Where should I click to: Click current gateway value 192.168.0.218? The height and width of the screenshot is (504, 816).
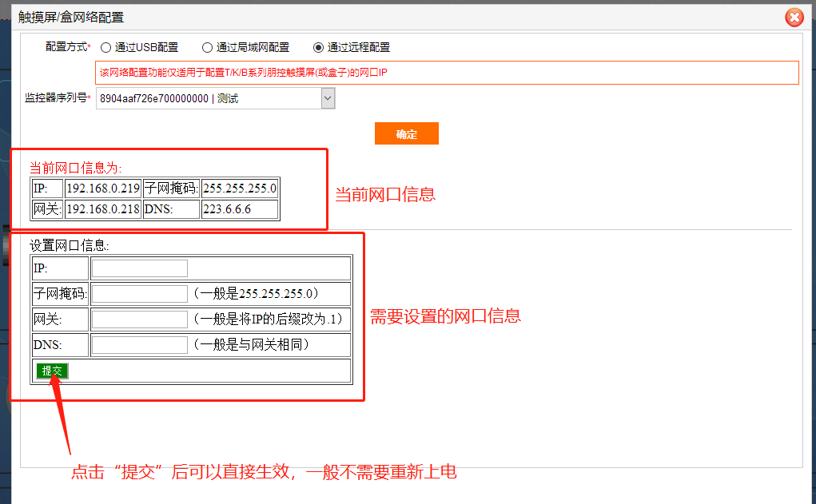coord(102,209)
